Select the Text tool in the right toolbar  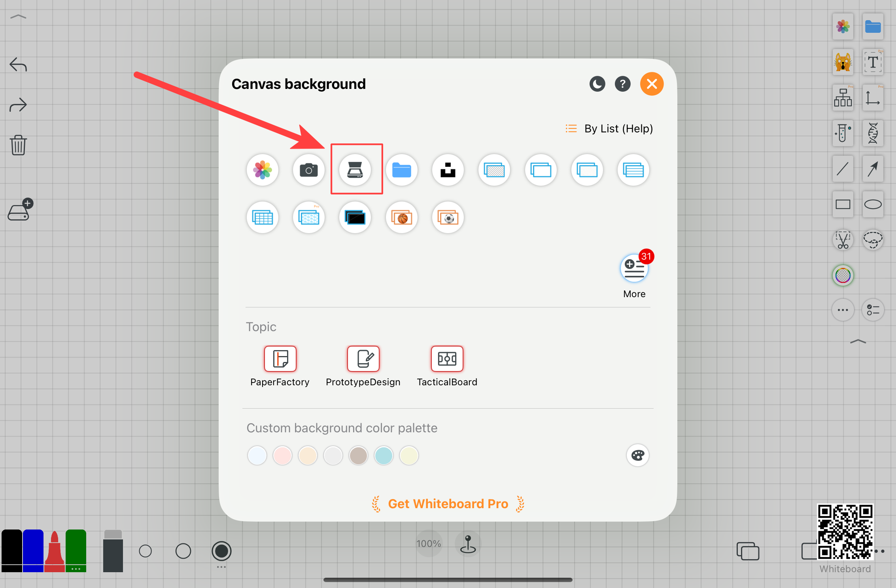[x=873, y=62]
